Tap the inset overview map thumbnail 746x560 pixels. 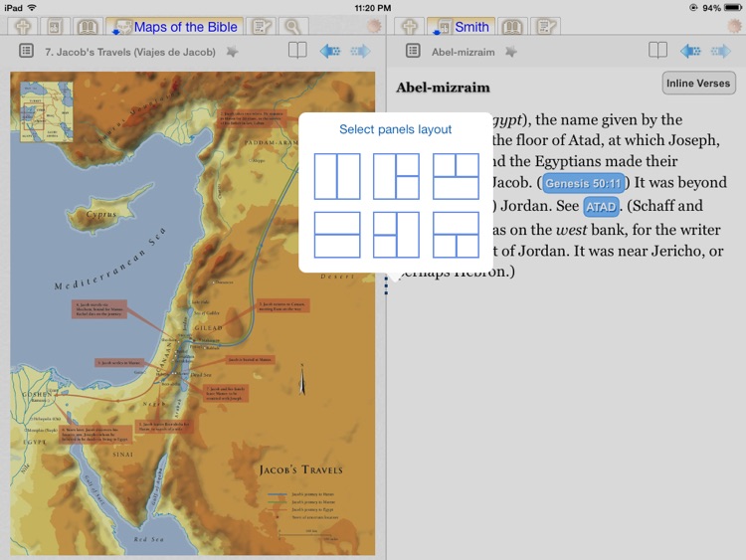click(46, 111)
